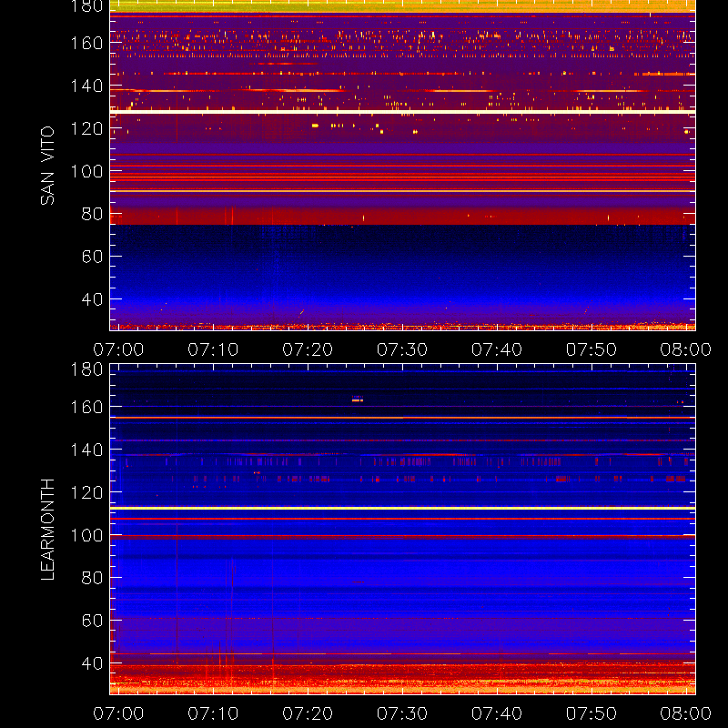Select the 120 frequency label on San Vito axis
Screen dimensions: 728x728
click(x=86, y=128)
